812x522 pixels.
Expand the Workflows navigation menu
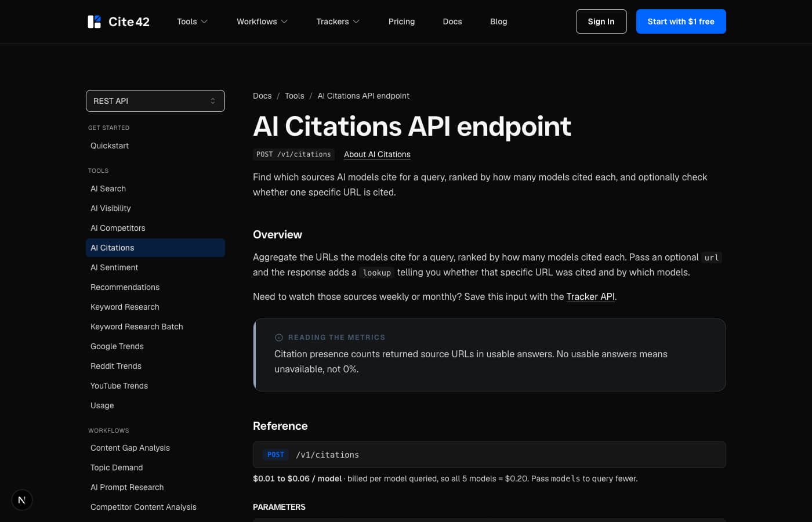pyautogui.click(x=262, y=21)
